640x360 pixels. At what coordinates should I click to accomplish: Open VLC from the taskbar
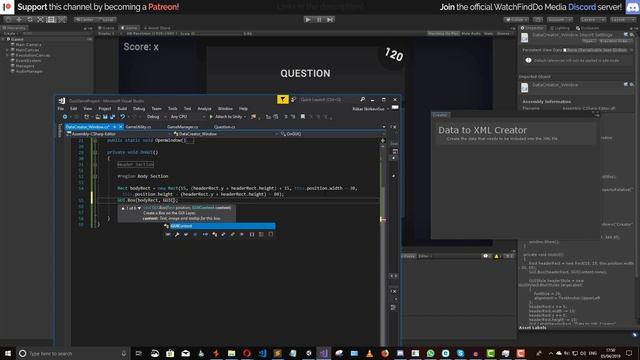tap(369, 353)
